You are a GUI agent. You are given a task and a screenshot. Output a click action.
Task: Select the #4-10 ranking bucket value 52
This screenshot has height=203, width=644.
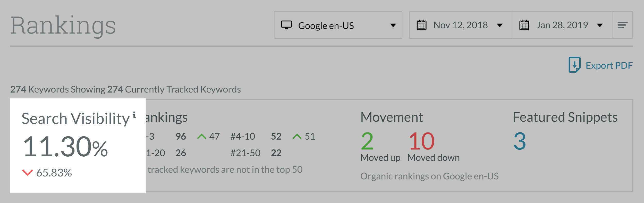point(276,136)
